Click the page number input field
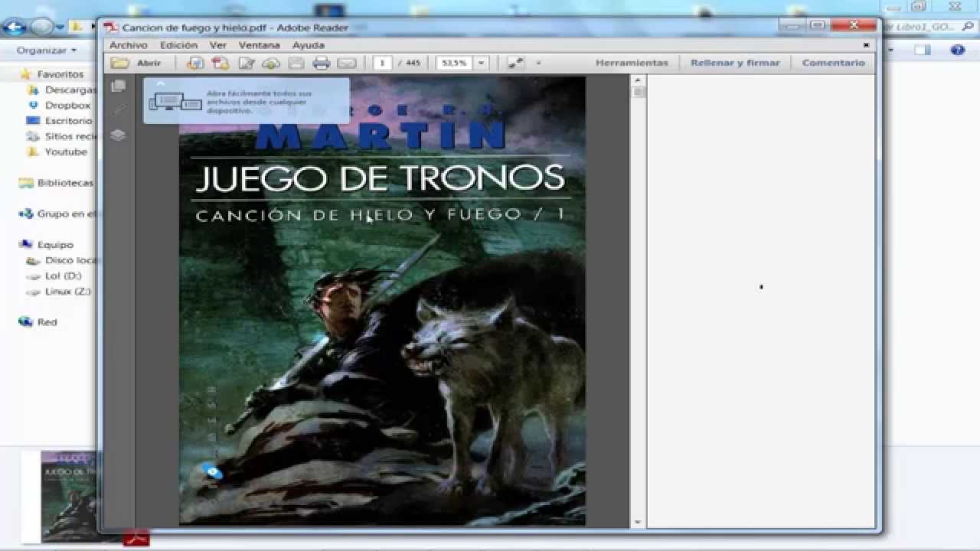980x551 pixels. pyautogui.click(x=382, y=63)
